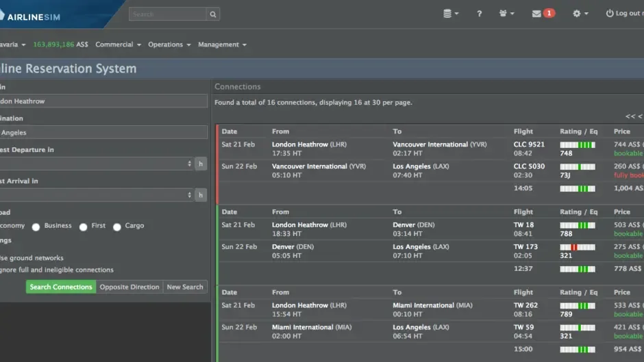Expand the Commercial menu
The image size is (644, 362).
(118, 44)
